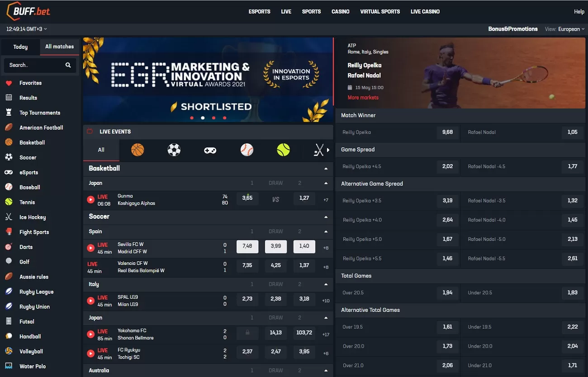Open ESPORTS in top navigation
The height and width of the screenshot is (377, 588).
(x=260, y=12)
